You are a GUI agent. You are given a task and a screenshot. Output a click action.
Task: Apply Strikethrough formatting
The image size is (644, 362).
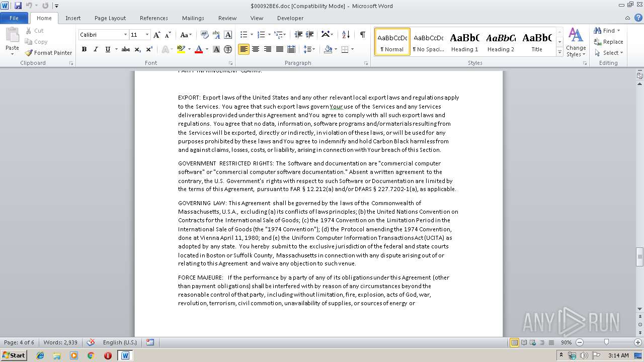(x=126, y=49)
